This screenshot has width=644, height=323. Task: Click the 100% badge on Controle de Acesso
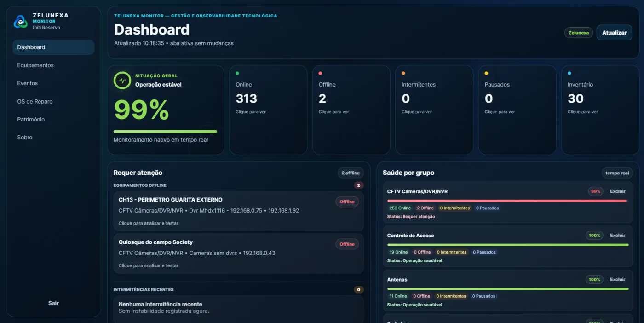pyautogui.click(x=594, y=236)
